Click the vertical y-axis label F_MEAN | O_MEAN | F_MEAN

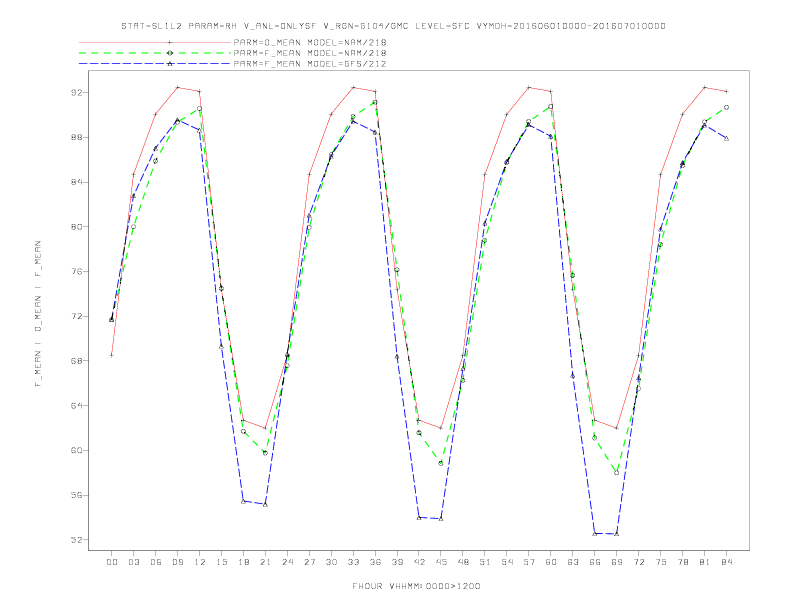tap(38, 314)
